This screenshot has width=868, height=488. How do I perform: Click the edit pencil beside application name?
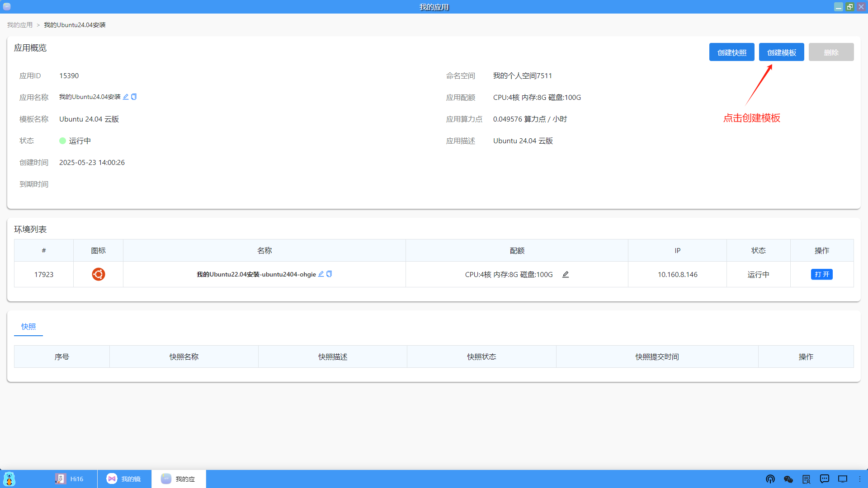(126, 97)
